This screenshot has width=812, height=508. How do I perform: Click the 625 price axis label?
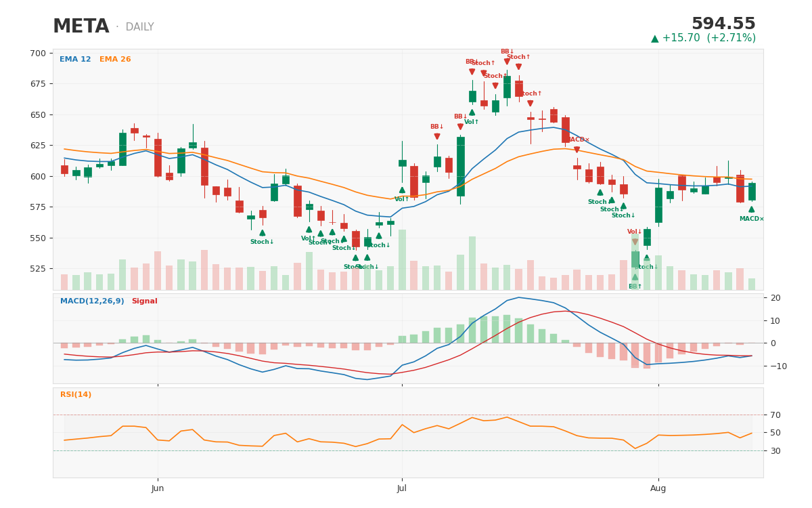pos(39,146)
